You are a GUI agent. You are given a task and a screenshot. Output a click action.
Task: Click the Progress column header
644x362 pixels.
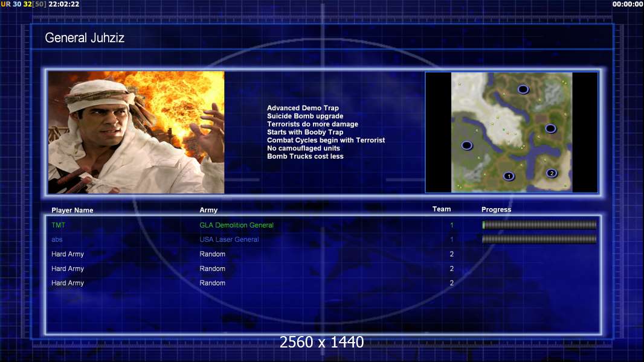pyautogui.click(x=496, y=210)
